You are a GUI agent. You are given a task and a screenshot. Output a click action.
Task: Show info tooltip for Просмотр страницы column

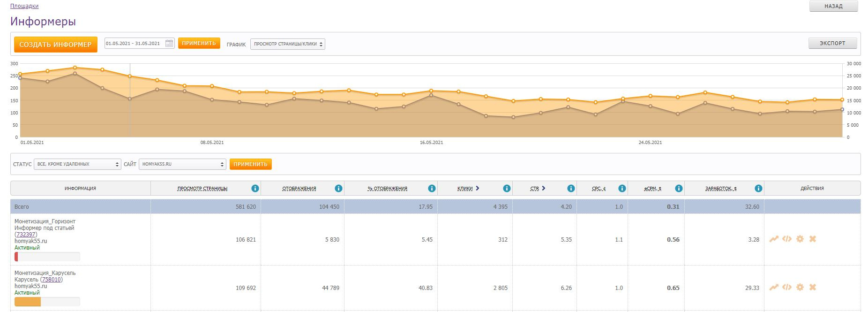(255, 189)
